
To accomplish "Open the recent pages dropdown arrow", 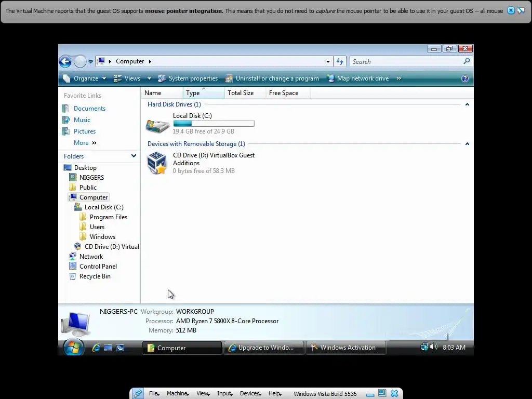I will click(90, 62).
